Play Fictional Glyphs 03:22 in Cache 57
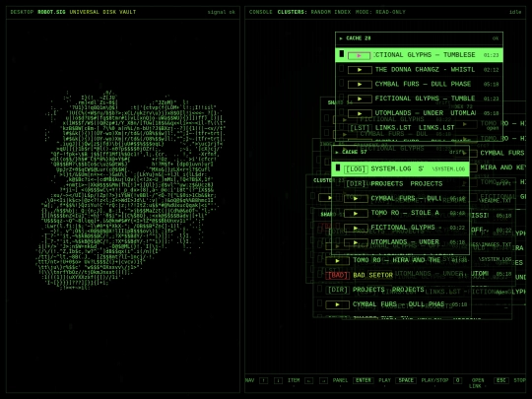 click(356, 228)
